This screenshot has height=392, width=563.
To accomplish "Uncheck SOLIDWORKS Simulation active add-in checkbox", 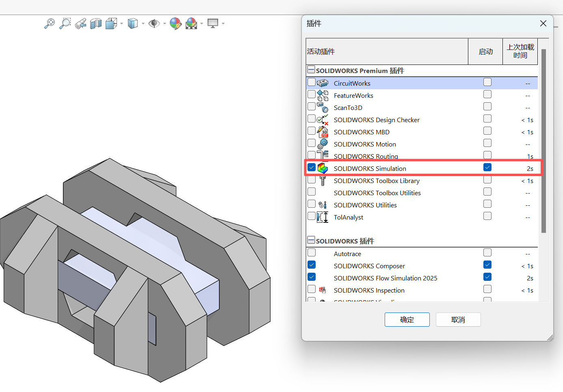I will [312, 167].
